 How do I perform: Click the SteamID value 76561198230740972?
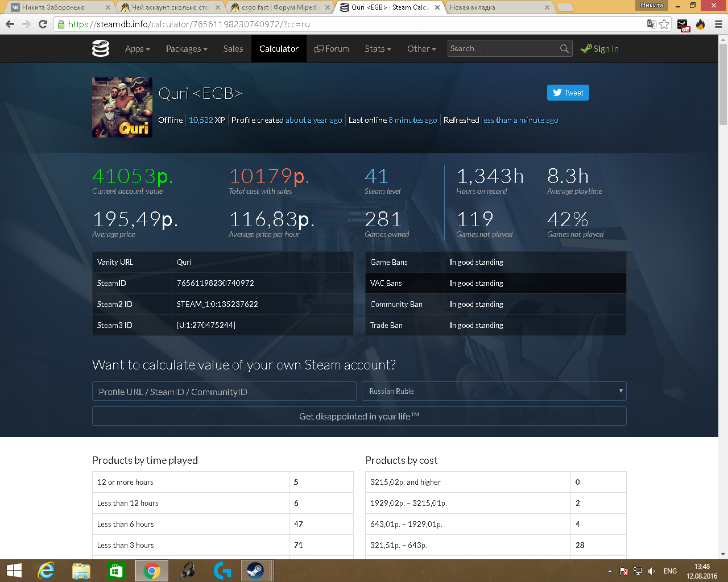(216, 283)
